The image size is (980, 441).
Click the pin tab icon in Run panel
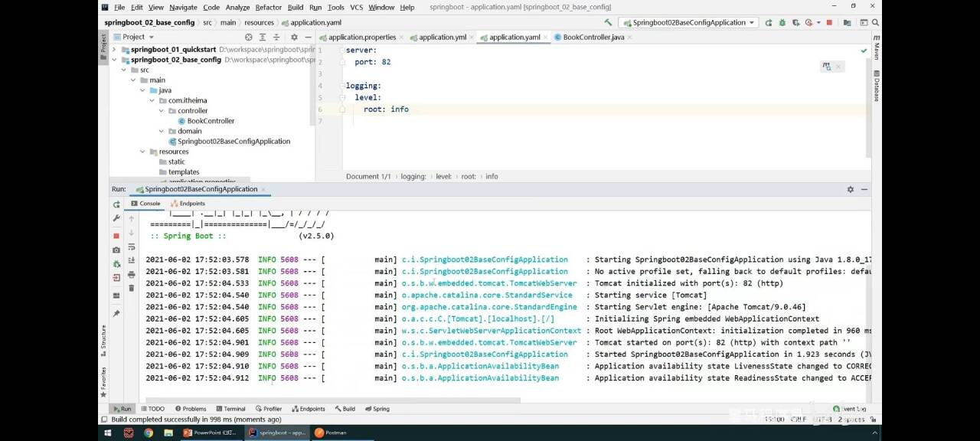[116, 314]
